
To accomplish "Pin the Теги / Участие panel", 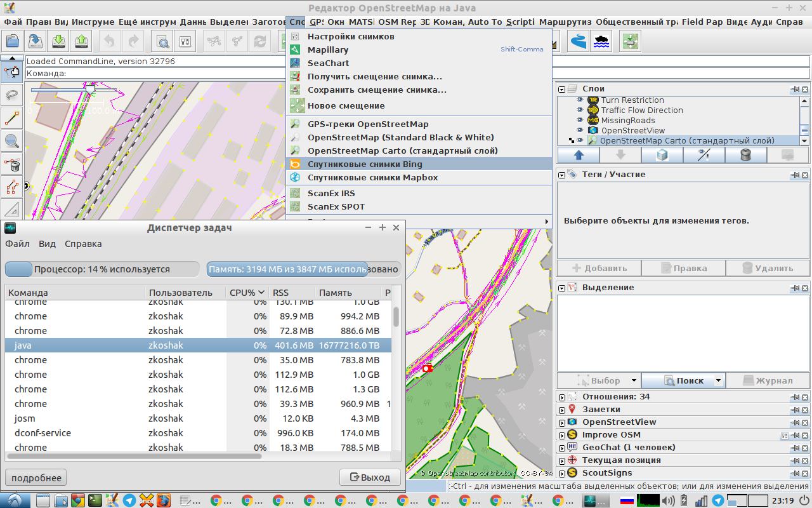I will pos(795,175).
